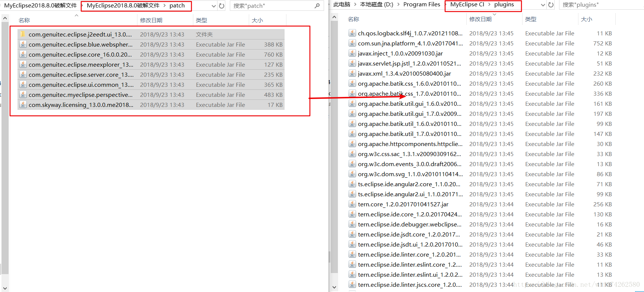644x292 pixels.
Task: Go to 本地磁盘 (D:) breadcrumb
Action: [x=377, y=4]
